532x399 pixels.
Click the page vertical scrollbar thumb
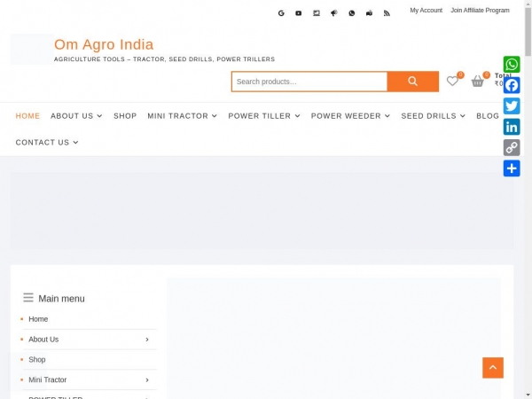[528, 32]
